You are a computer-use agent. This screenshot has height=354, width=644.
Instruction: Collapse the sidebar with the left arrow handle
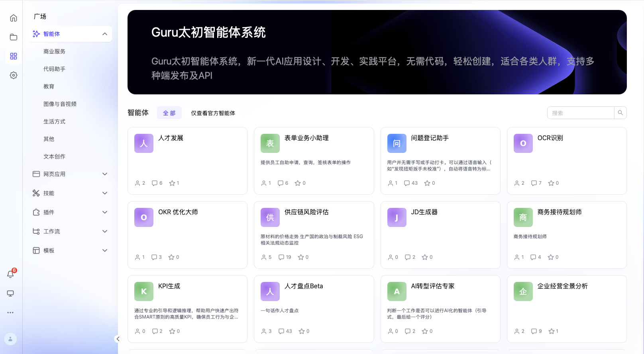pos(118,339)
